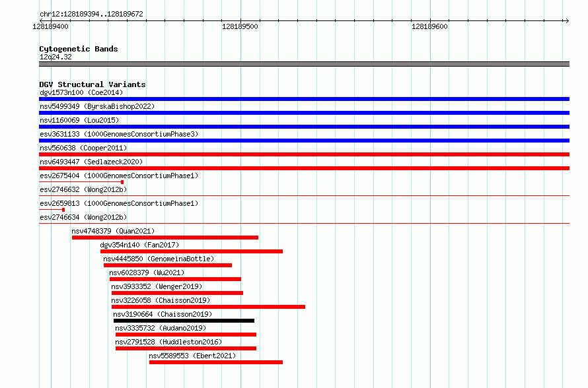Open esv3631133 (1000GenomesConsortiumPhase3) label

coord(119,134)
